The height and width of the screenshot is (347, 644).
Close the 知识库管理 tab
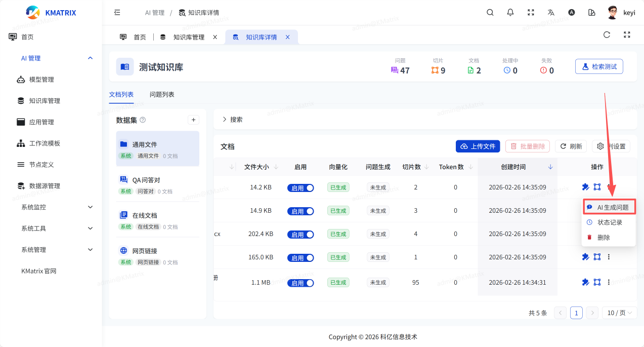[x=215, y=37]
